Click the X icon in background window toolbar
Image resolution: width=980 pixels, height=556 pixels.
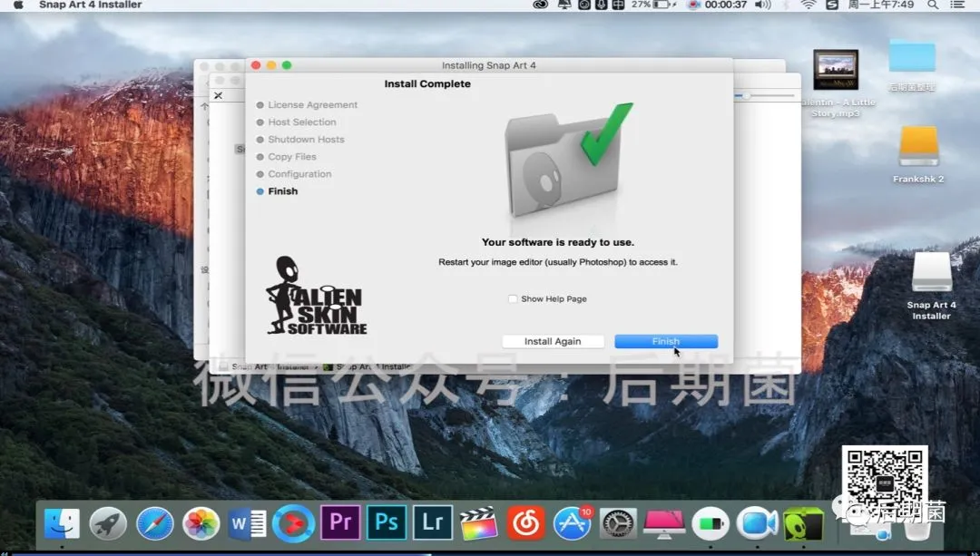[x=218, y=95]
